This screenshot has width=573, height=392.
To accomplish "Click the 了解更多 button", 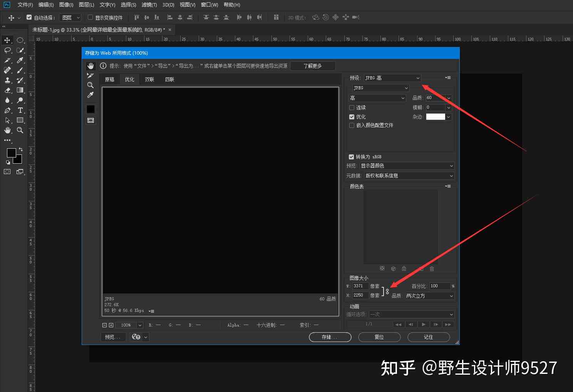I will coord(313,66).
